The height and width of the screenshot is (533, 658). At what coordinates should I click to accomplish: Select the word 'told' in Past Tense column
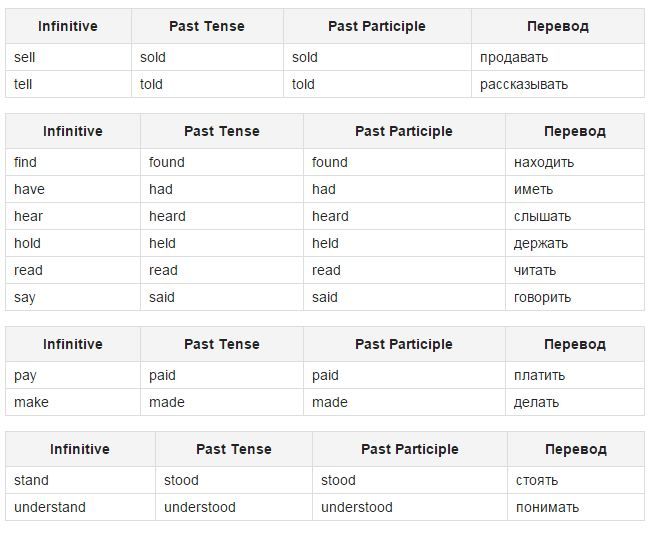point(151,84)
